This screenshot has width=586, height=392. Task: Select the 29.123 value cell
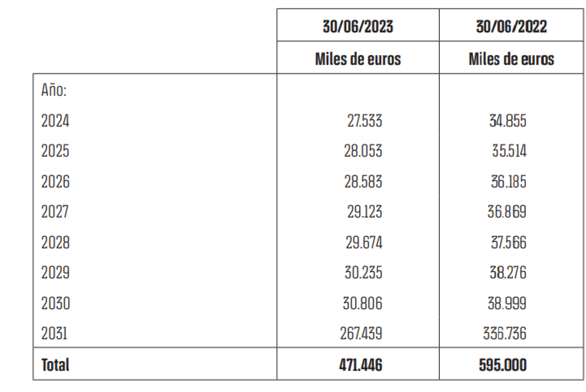pos(364,212)
